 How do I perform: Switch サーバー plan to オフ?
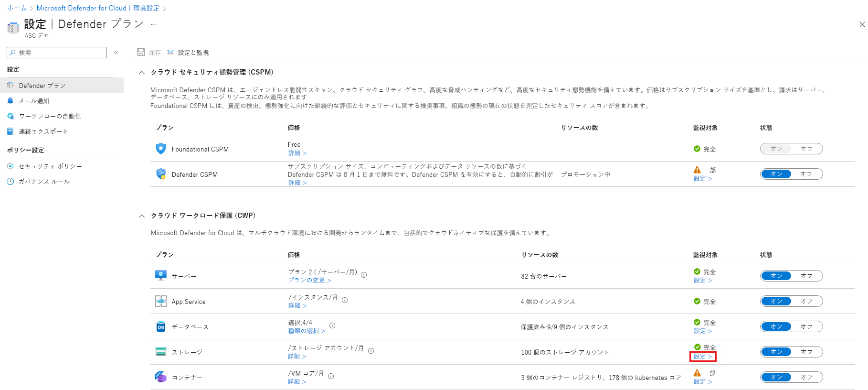tap(806, 276)
